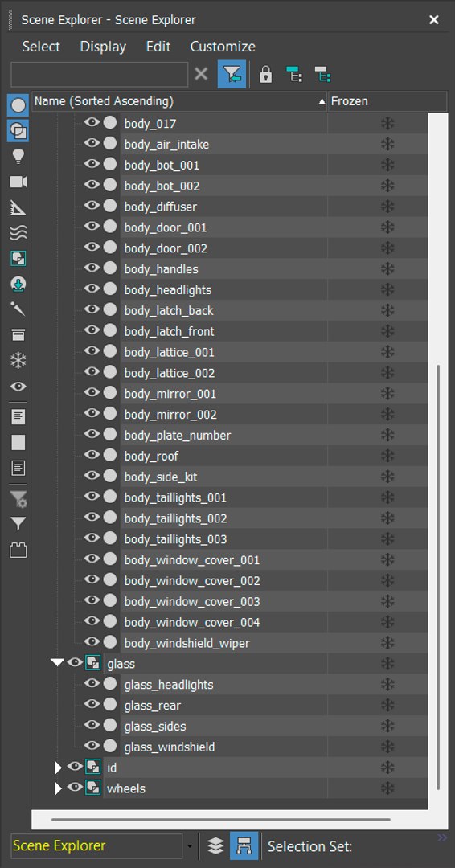Image resolution: width=455 pixels, height=868 pixels.
Task: Open the Display menu
Action: tap(103, 47)
